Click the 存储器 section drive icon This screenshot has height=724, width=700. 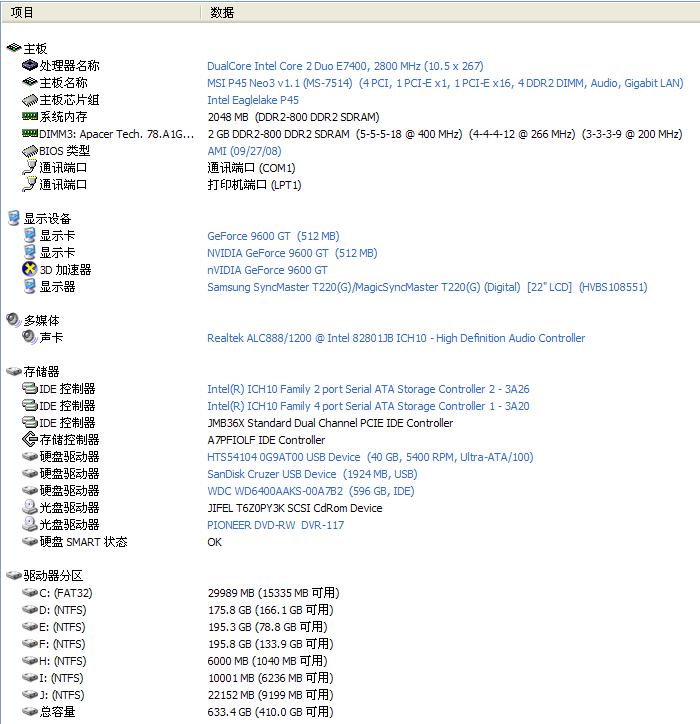click(x=14, y=371)
